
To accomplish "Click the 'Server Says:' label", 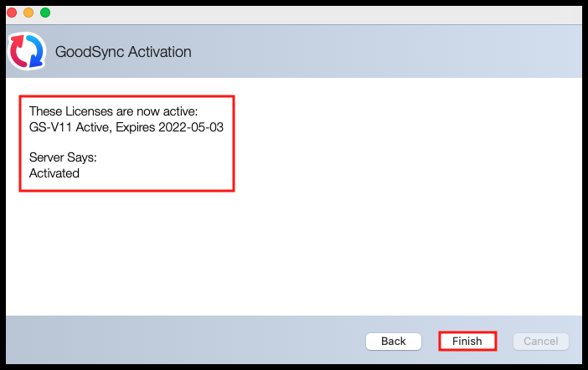I will (64, 157).
